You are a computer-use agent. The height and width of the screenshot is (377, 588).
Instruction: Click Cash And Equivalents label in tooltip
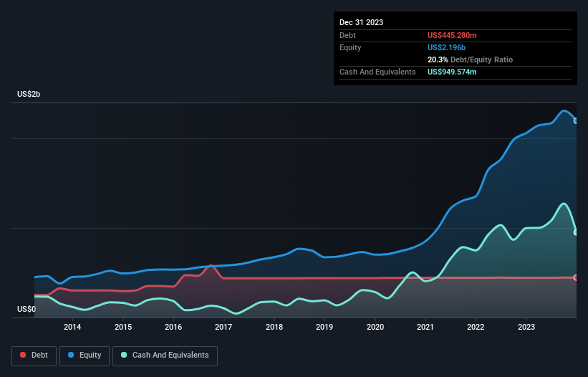tap(377, 72)
